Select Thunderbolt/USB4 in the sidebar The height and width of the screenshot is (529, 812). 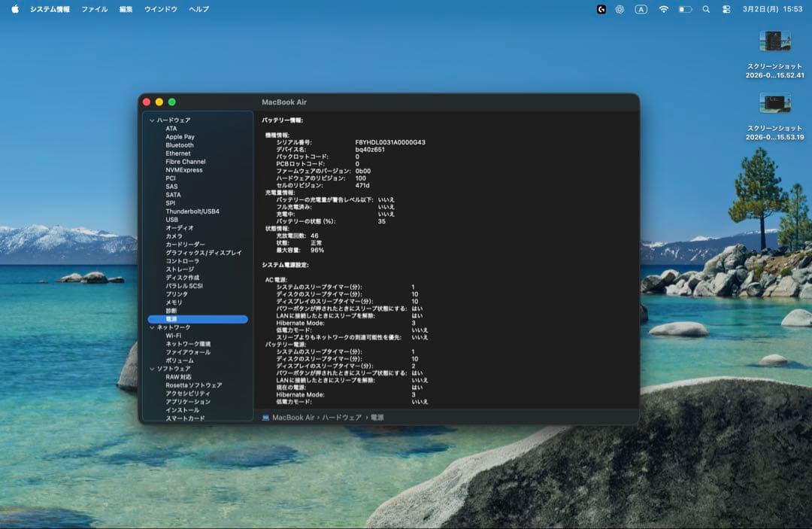tap(192, 211)
